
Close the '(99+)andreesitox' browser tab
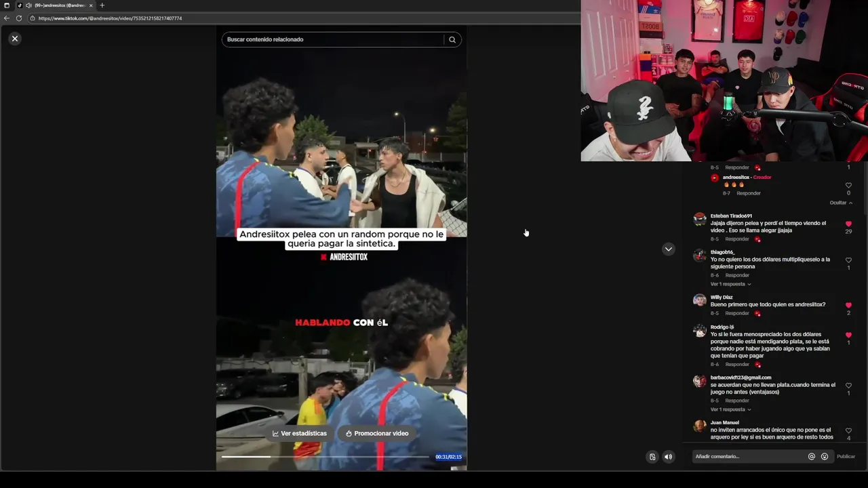[91, 5]
